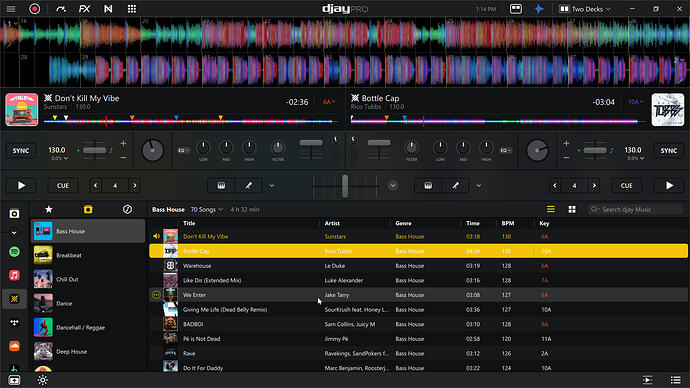Expand sidebar sources chevron

14,233
